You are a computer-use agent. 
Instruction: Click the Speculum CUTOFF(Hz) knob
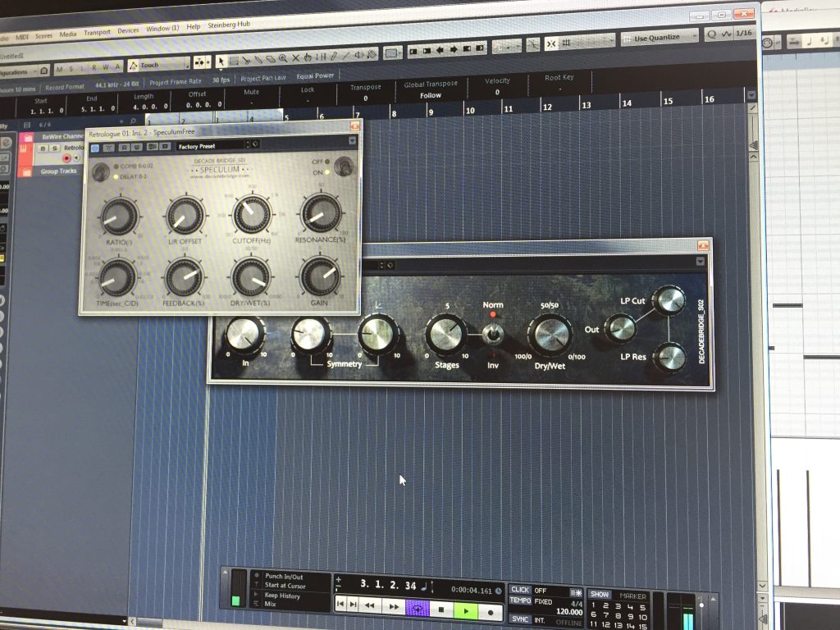point(251,213)
